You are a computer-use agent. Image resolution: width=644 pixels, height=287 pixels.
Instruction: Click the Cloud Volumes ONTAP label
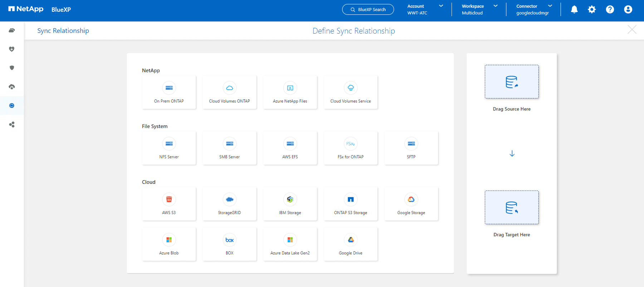pos(230,101)
